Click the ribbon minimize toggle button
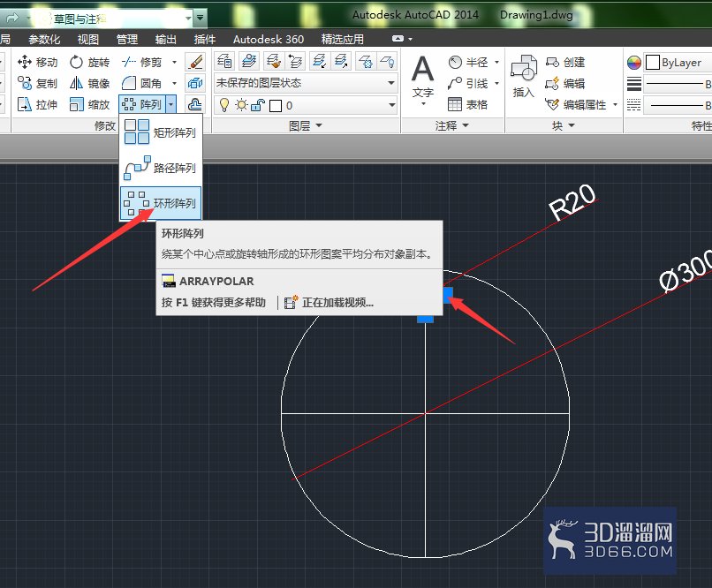 click(398, 39)
